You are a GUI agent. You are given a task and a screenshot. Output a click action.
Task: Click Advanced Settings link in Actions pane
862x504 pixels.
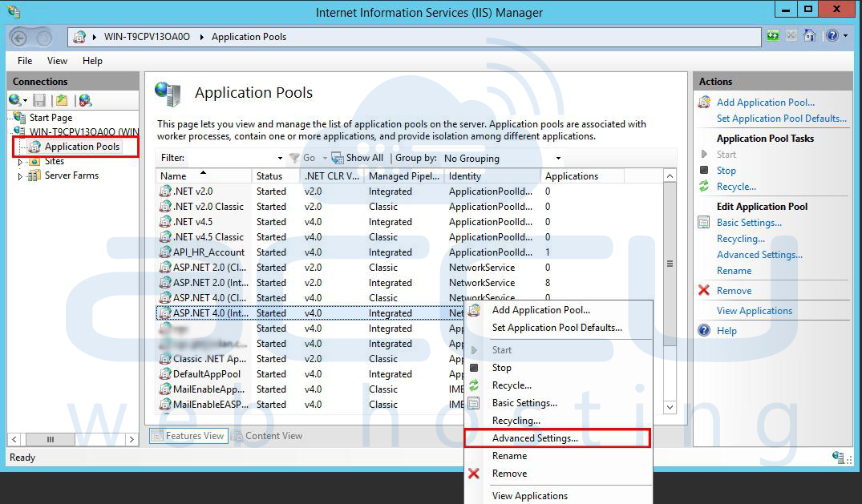tap(759, 255)
